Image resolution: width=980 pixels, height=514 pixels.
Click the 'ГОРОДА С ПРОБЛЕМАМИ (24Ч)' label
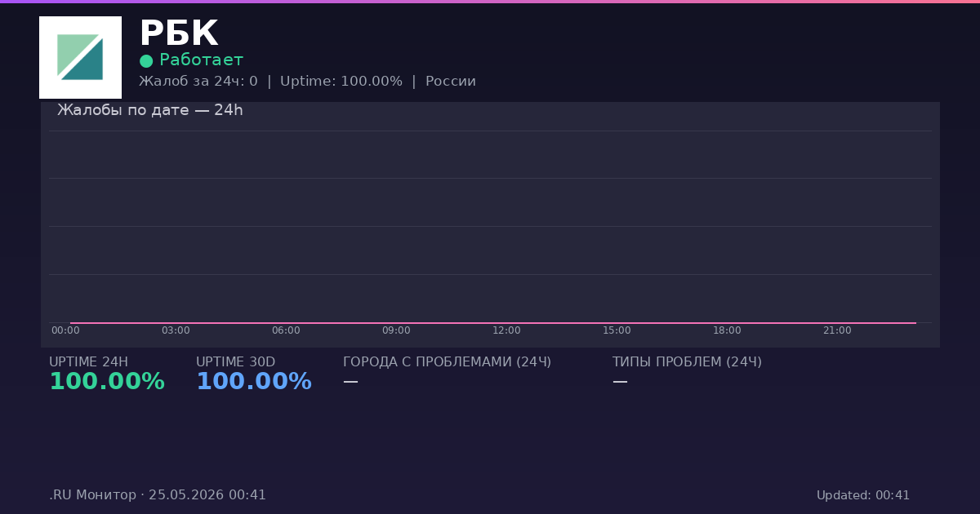click(447, 362)
